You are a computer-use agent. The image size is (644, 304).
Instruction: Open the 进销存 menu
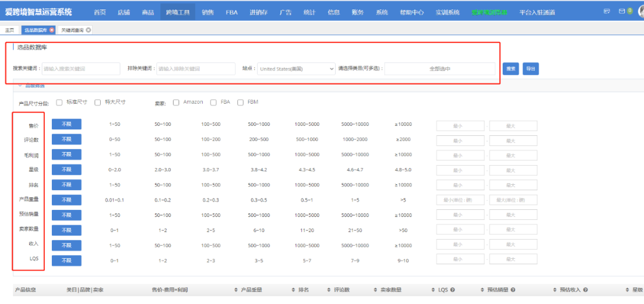258,13
